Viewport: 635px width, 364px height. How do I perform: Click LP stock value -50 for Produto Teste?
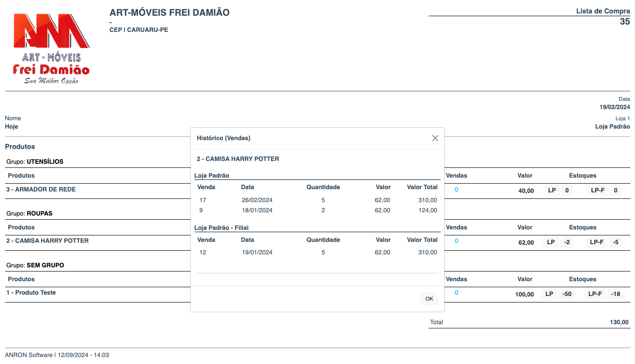567,294
